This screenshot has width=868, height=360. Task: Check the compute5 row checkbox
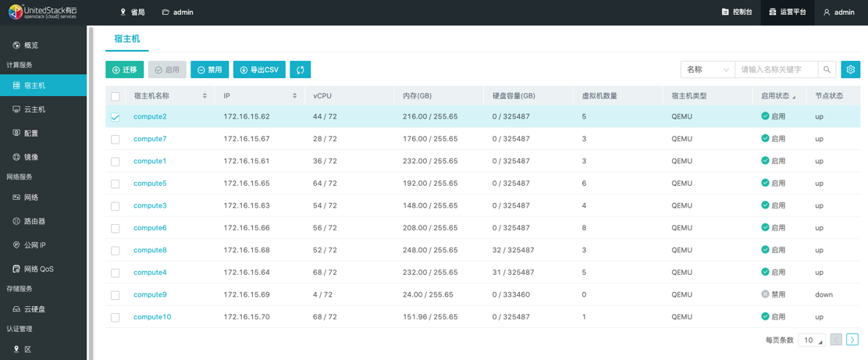coord(116,184)
